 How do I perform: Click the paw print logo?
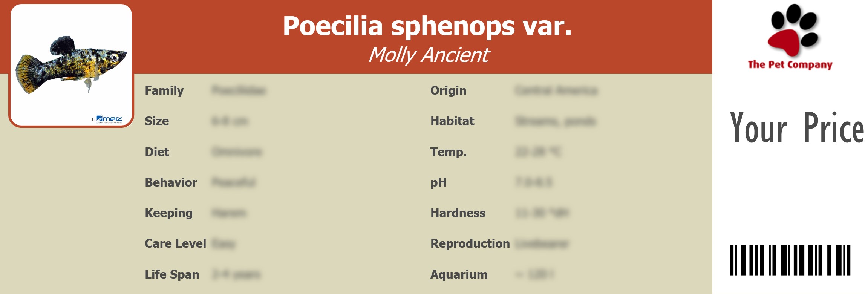(x=793, y=30)
